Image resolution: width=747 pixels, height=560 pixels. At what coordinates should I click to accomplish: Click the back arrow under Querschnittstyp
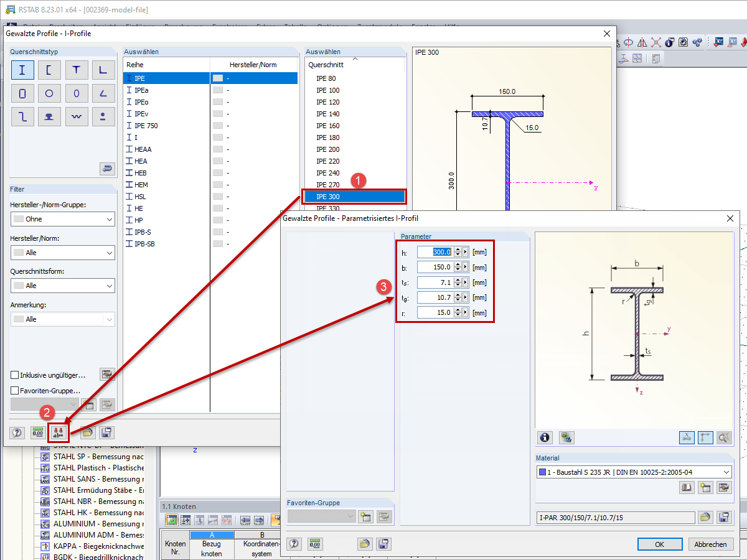(x=107, y=169)
